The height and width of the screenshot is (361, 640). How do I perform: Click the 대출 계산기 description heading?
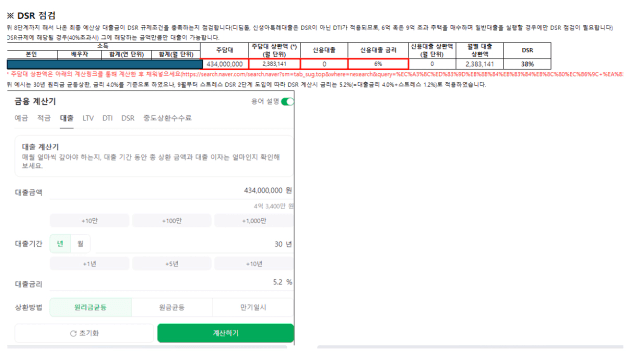coord(40,147)
